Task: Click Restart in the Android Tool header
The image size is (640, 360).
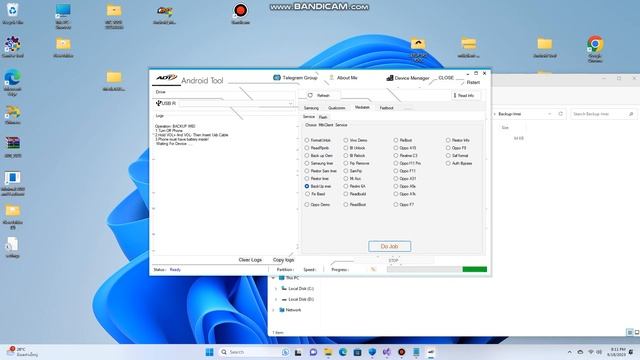Action: click(473, 82)
